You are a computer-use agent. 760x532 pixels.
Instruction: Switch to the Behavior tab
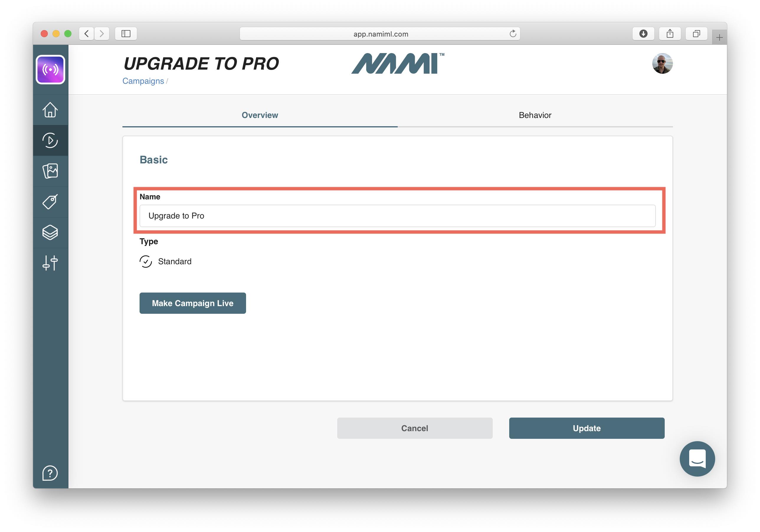tap(535, 115)
